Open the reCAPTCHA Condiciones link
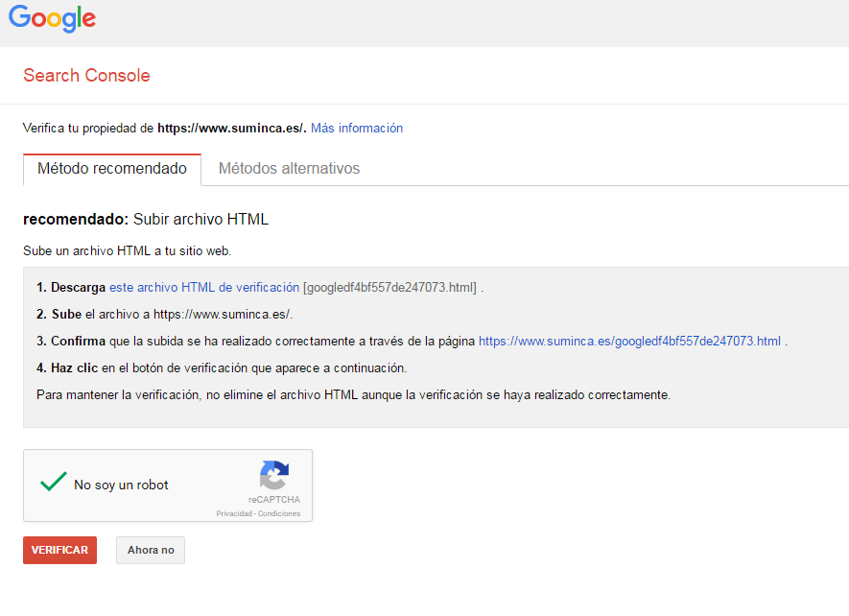The height and width of the screenshot is (616, 849). point(279,513)
